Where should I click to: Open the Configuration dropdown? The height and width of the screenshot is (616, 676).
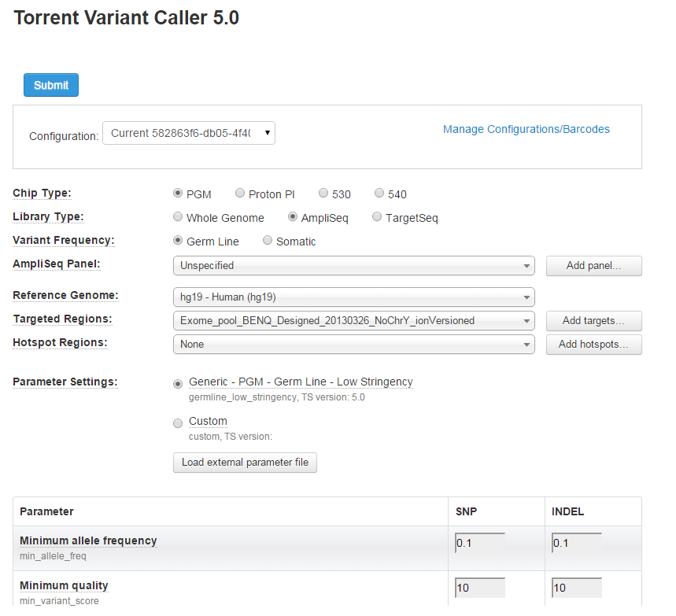[189, 133]
